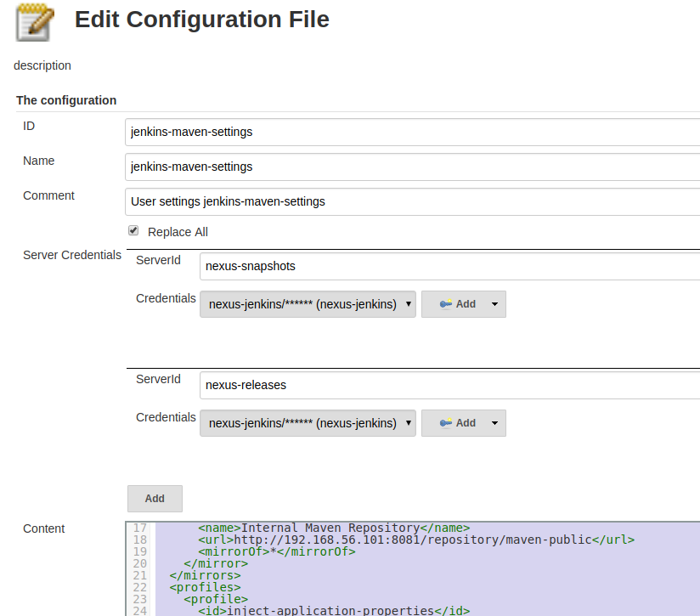The height and width of the screenshot is (616, 700).
Task: Click the inject-application-properties id line
Action: tap(334, 610)
